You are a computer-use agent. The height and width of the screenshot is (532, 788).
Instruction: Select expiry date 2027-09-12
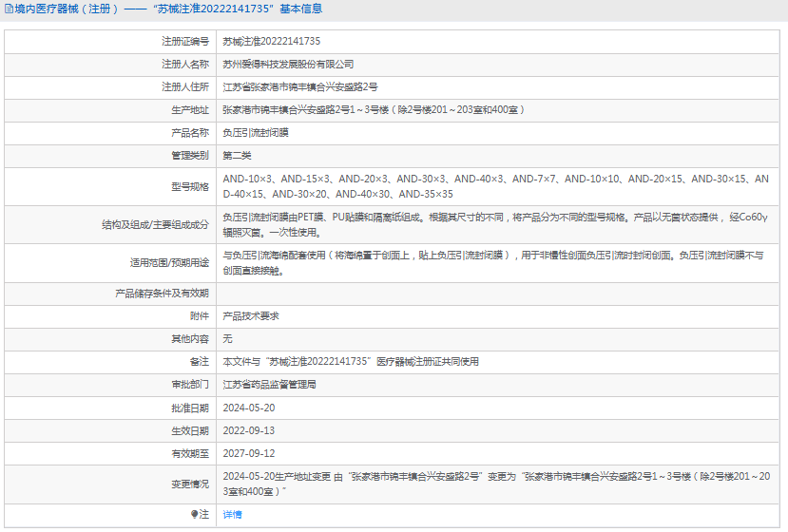(x=249, y=453)
